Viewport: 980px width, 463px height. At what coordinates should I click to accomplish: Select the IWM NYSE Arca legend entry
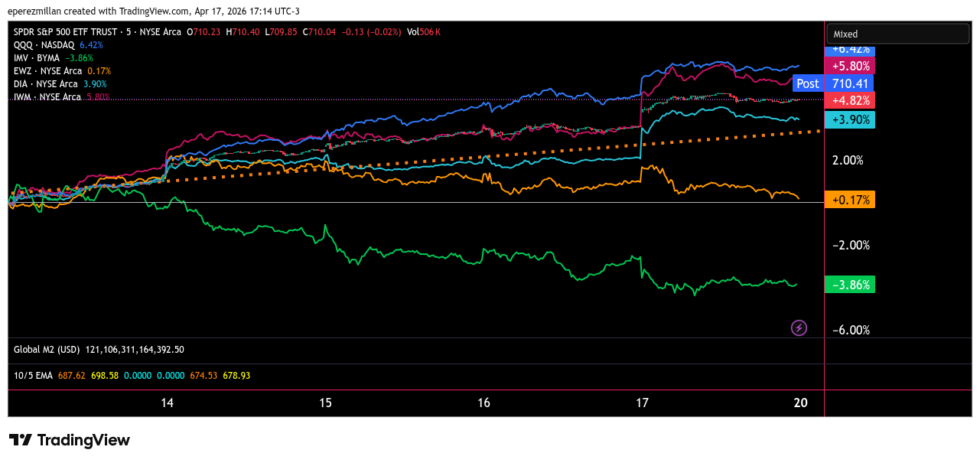click(x=47, y=97)
